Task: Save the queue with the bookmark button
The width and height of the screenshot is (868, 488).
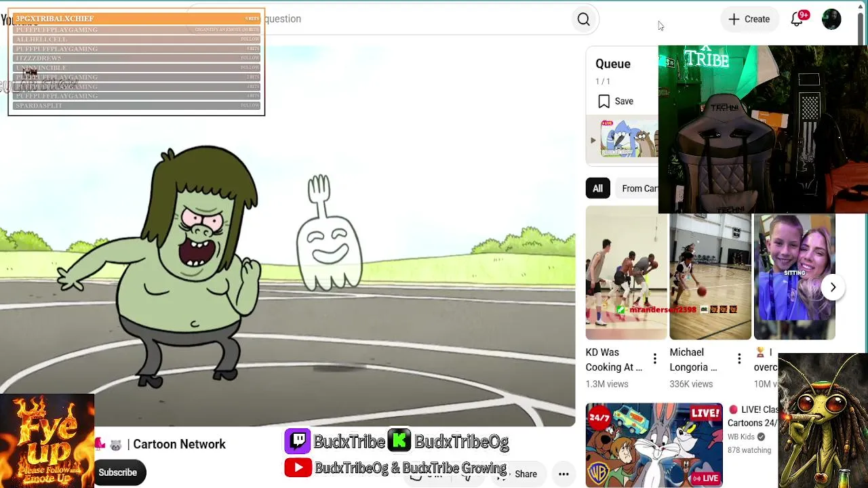Action: click(616, 101)
